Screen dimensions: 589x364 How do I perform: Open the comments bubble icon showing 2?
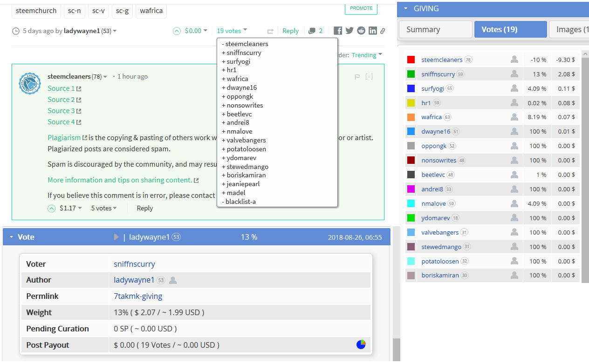point(312,31)
